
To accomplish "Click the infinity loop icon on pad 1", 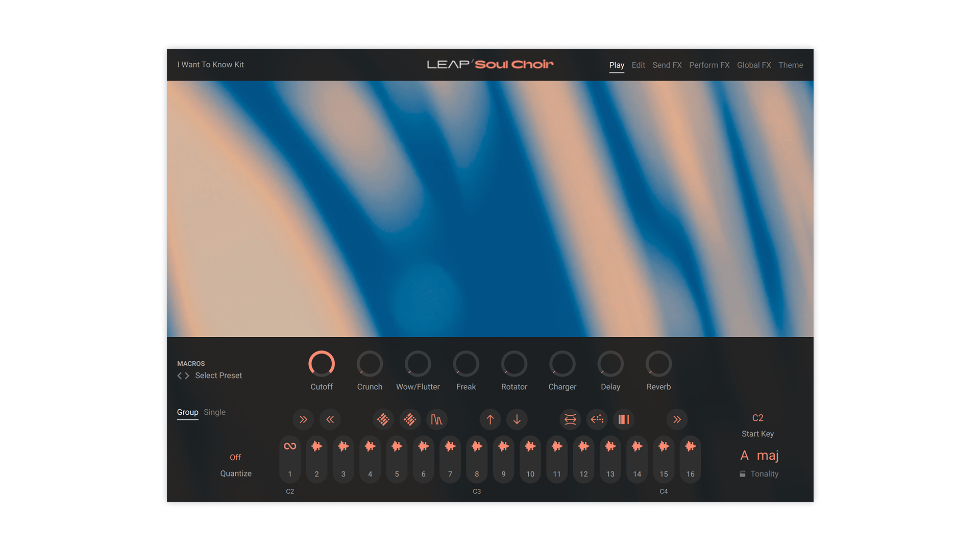I will click(290, 446).
